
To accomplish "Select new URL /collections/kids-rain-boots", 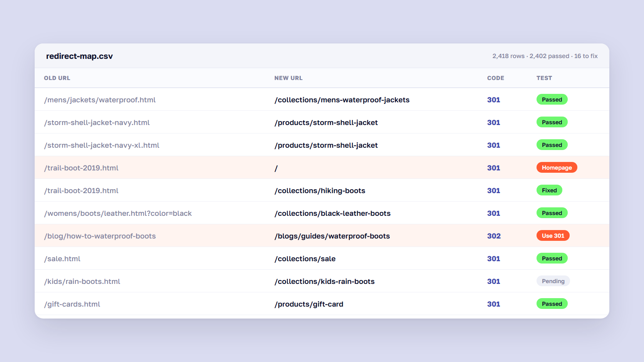I will 324,282.
